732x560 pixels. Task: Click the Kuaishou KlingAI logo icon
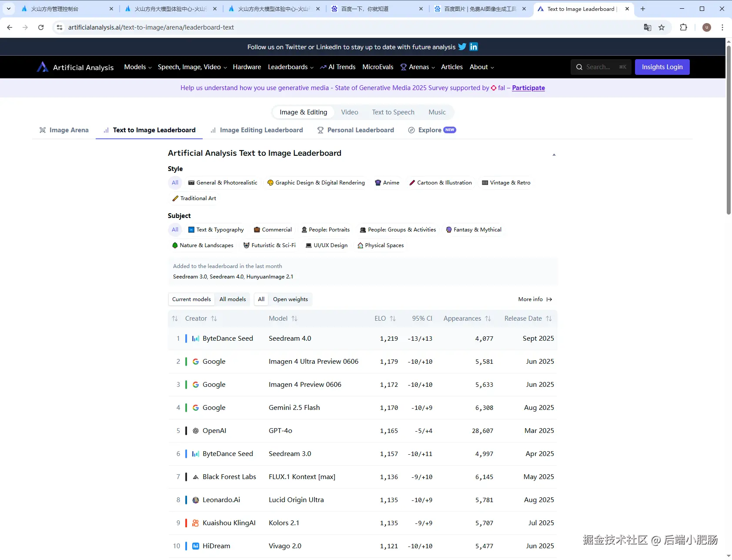pyautogui.click(x=196, y=523)
